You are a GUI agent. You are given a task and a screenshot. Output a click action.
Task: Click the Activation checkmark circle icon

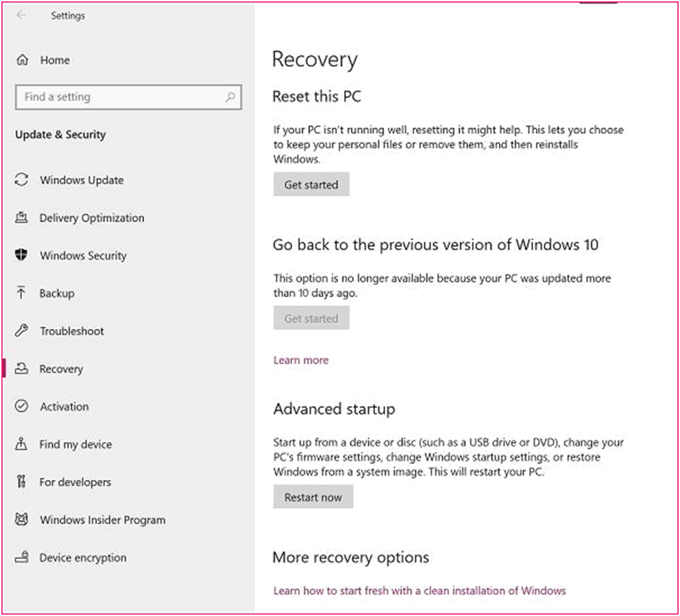22,406
